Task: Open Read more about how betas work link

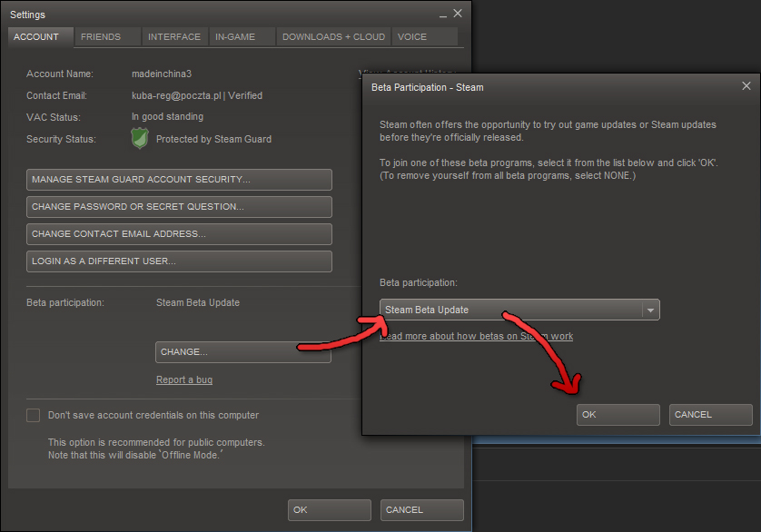Action: click(x=476, y=336)
